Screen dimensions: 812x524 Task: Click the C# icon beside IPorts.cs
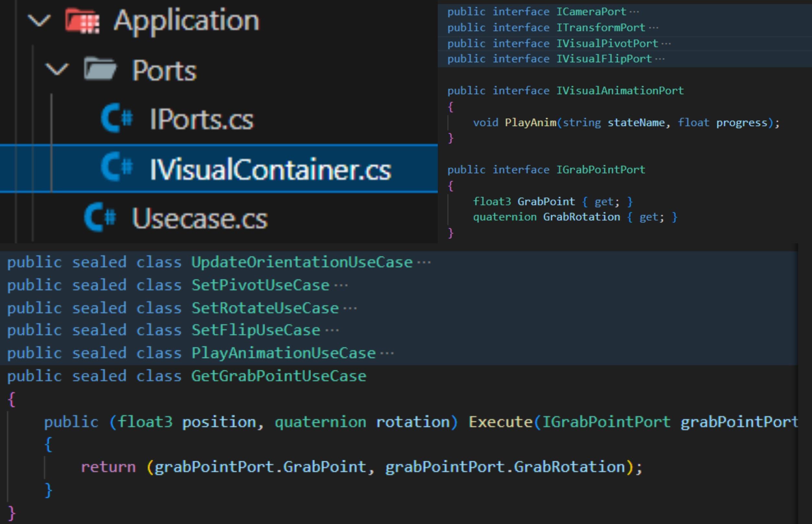117,118
